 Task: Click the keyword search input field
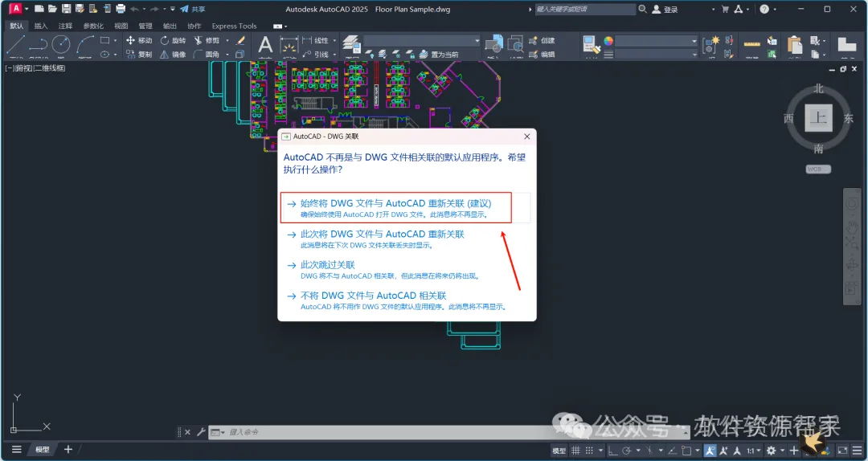[x=584, y=9]
